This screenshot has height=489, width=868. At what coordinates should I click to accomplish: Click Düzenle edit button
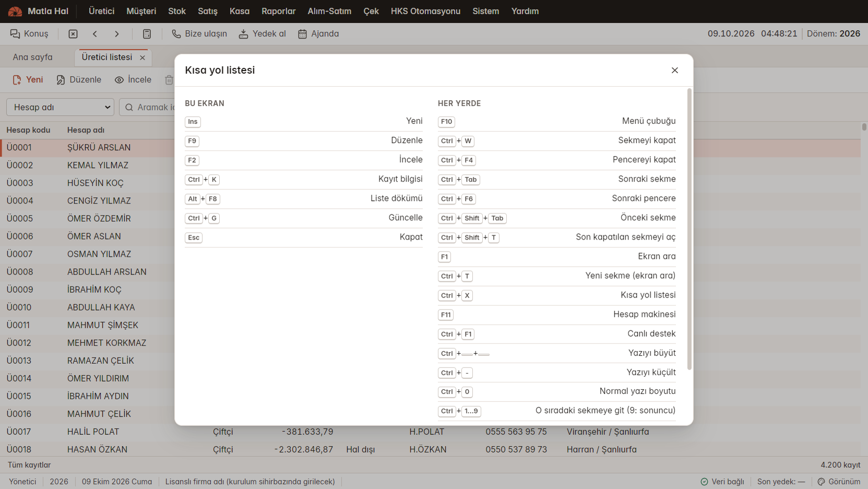pos(79,80)
